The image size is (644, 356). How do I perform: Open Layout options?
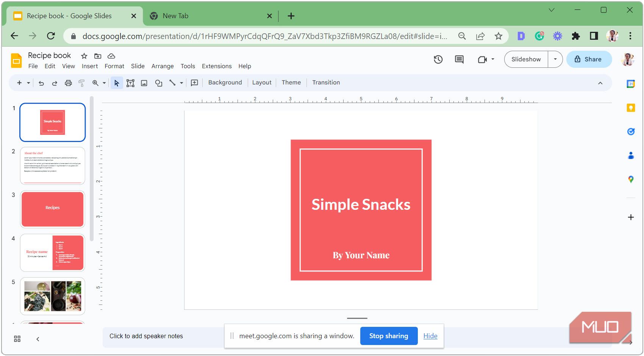(x=262, y=83)
